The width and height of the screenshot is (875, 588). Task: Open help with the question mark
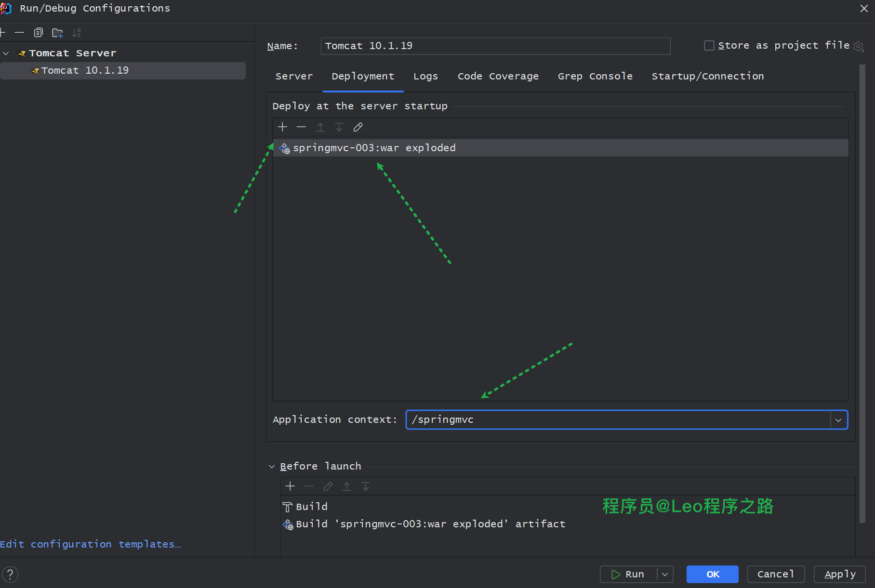[10, 575]
